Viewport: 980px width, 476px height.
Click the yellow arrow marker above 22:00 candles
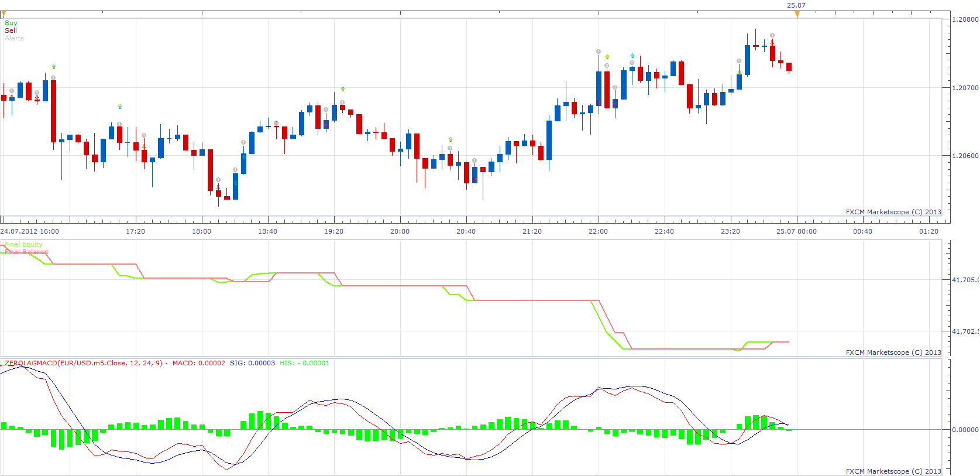pos(607,57)
